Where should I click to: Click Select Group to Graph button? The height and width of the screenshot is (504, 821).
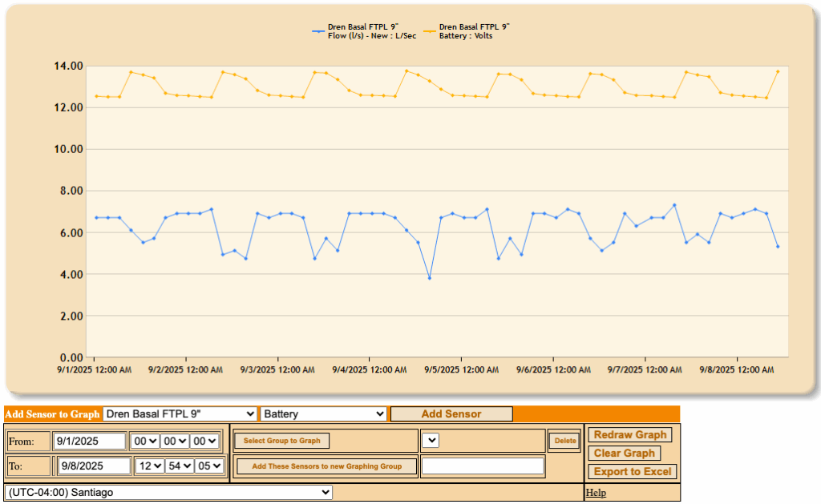[281, 441]
